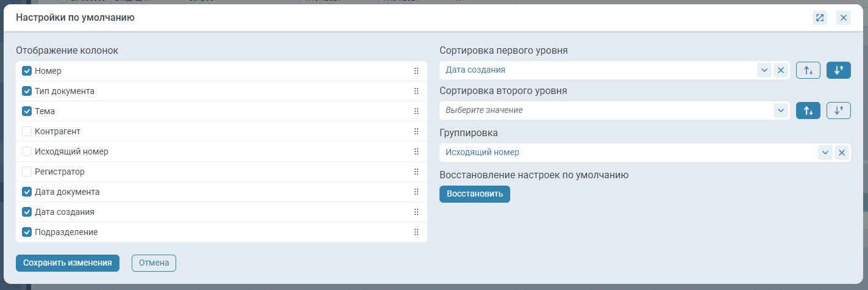Click the 'Выберите значение' input field
The image size is (868, 290).
(x=603, y=111)
